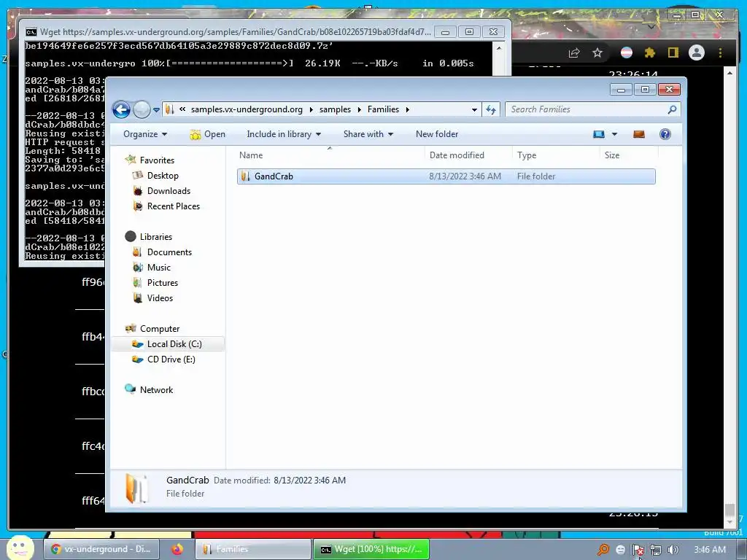Sort by the Type column header
This screenshot has width=747, height=560.
[555, 155]
